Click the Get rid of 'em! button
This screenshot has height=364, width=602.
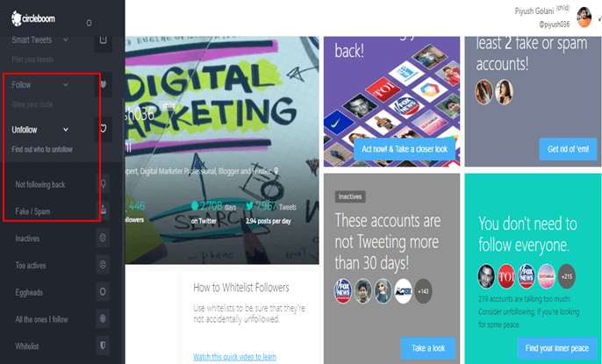[568, 149]
